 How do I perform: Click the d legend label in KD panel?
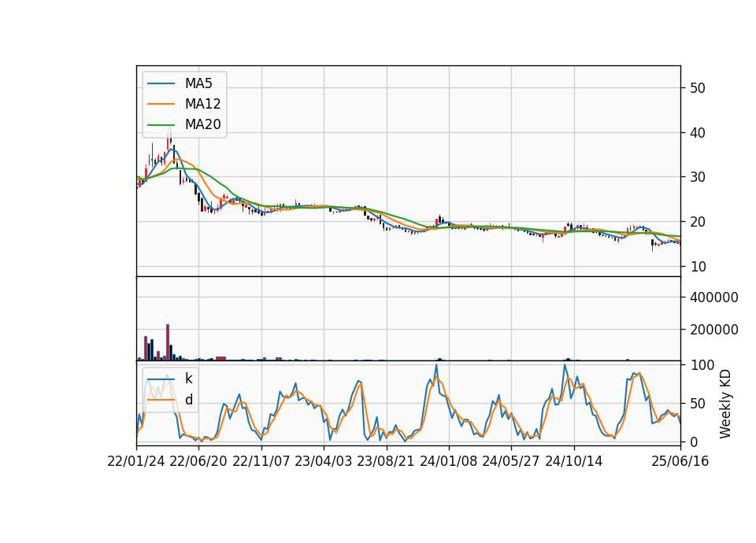coord(188,400)
